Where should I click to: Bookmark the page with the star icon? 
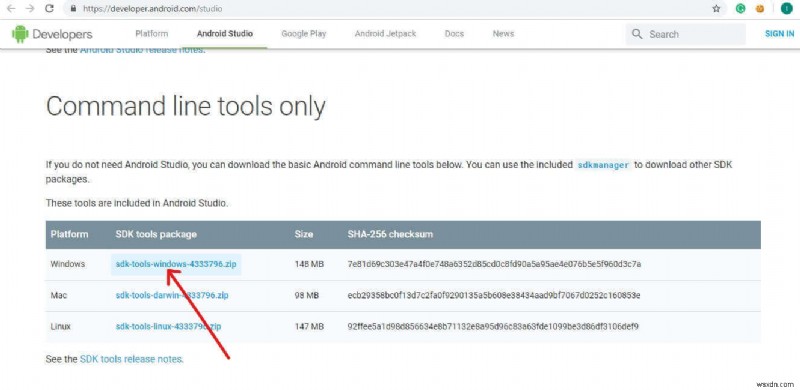coord(716,9)
